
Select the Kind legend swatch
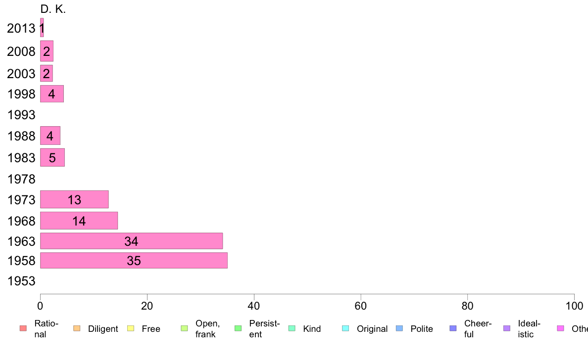click(292, 328)
